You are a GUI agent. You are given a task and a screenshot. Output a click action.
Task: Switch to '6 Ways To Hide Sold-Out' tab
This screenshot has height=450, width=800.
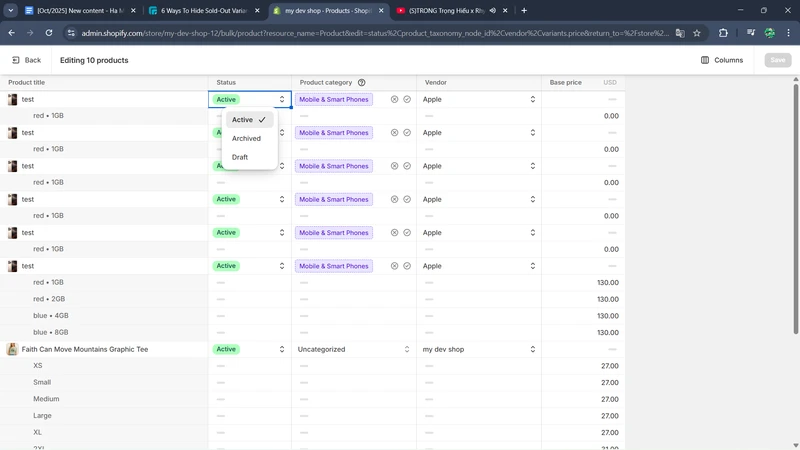(203, 11)
